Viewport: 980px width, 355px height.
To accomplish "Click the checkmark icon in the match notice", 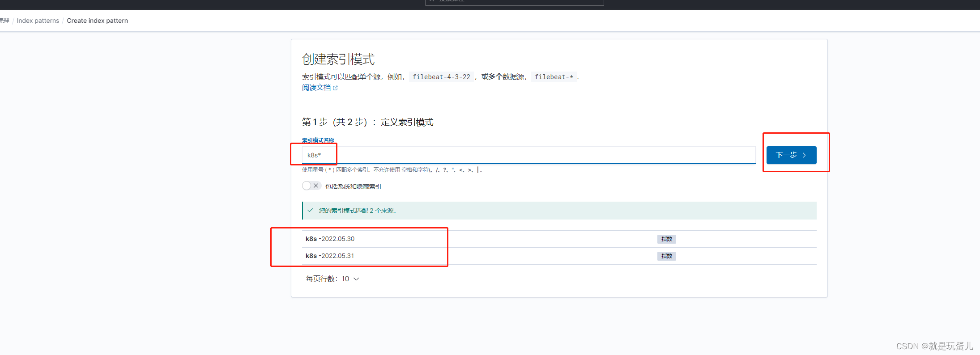I will pyautogui.click(x=310, y=210).
